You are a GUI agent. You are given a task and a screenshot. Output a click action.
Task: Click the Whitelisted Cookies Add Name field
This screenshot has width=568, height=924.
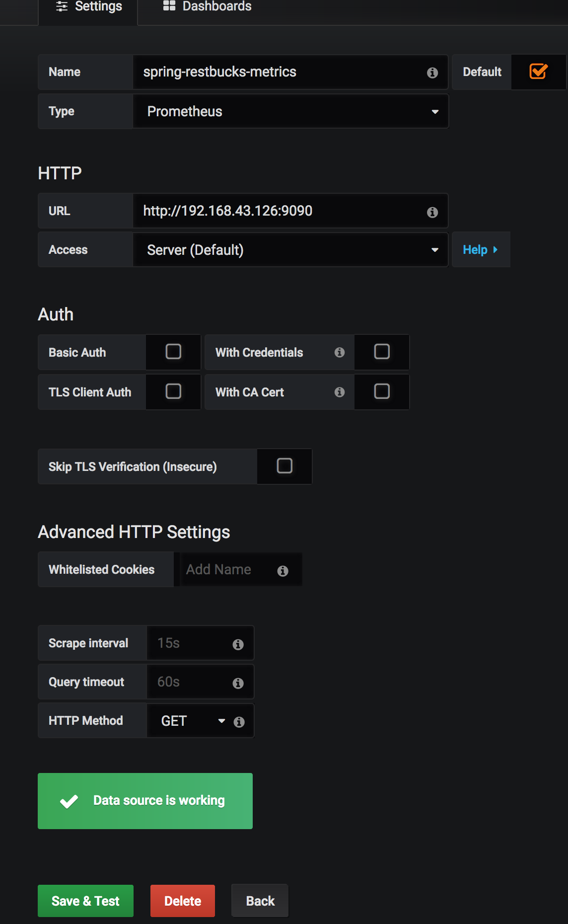(x=241, y=570)
